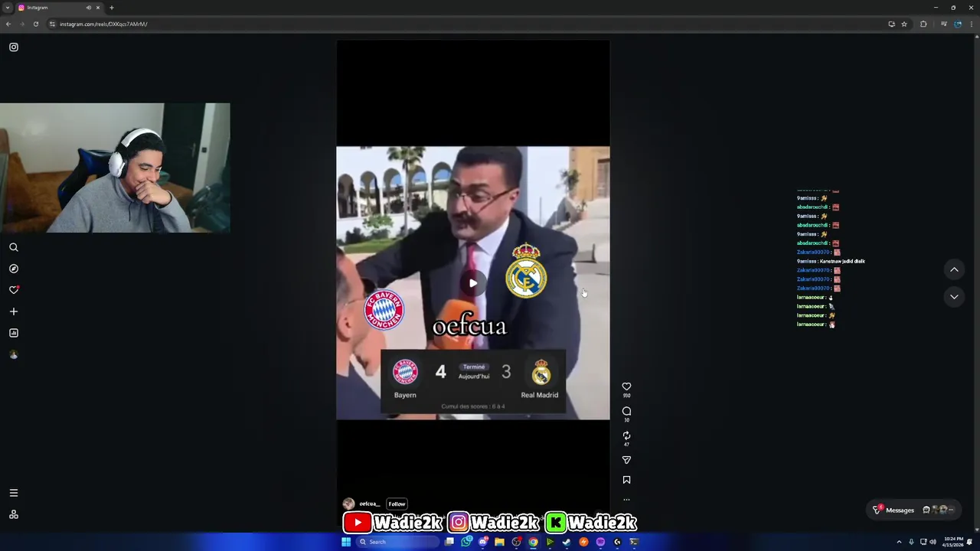The image size is (980, 551).
Task: Open notifications heart in left sidebar
Action: pos(14,290)
